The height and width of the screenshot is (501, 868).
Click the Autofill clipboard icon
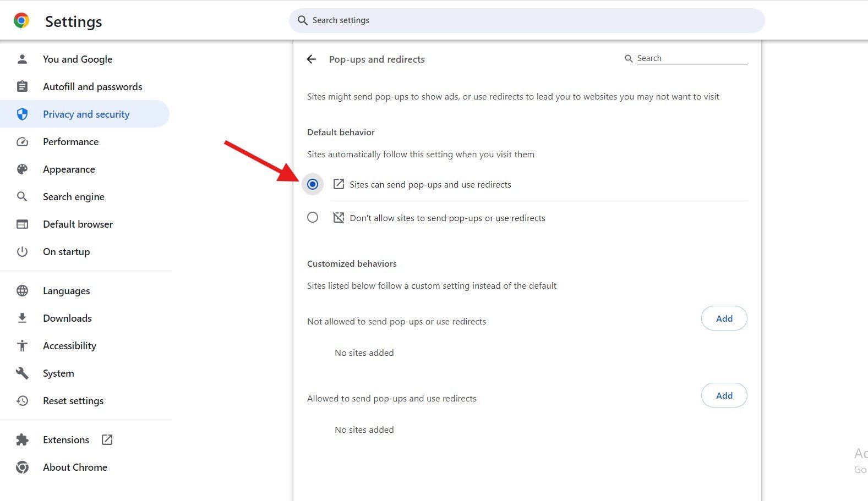[22, 86]
